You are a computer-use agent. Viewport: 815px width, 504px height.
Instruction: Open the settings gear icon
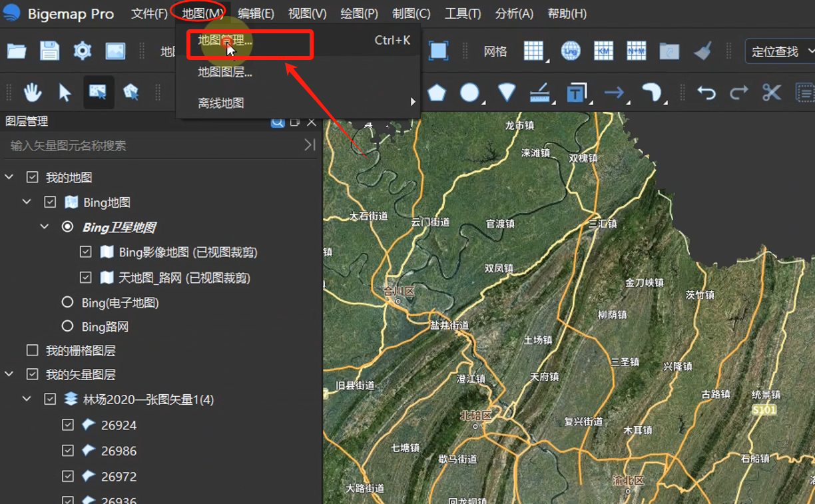click(x=82, y=51)
